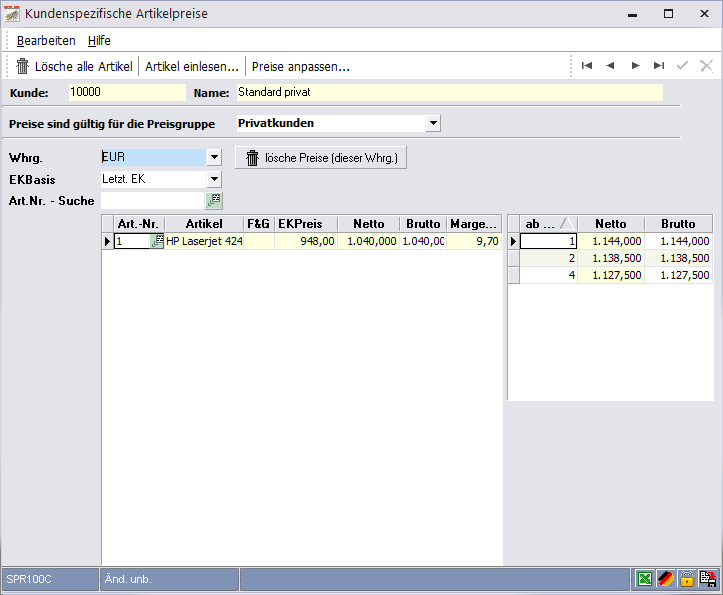Click the F&G column header
The width and height of the screenshot is (723, 595).
(259, 224)
